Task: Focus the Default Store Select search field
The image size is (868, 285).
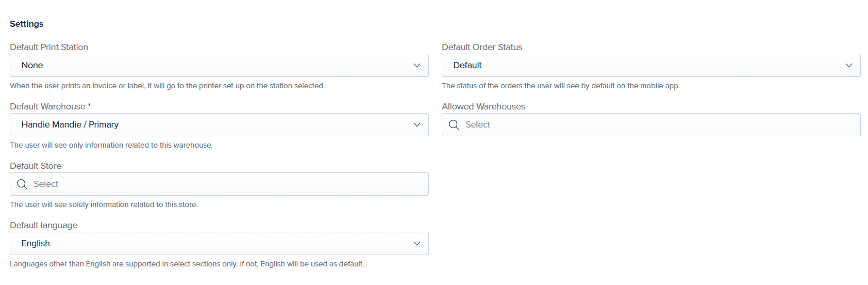Action: pyautogui.click(x=219, y=184)
